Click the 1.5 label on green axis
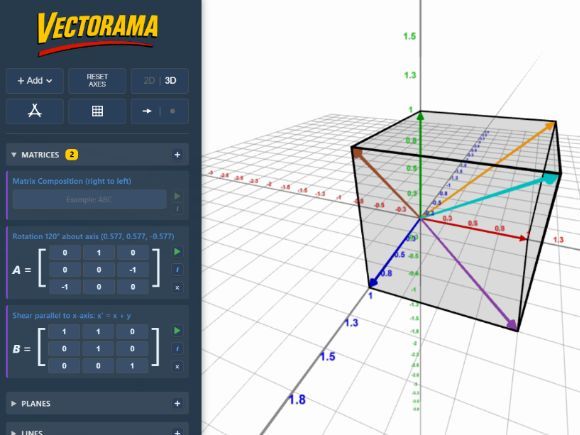580x435 pixels. pos(409,36)
